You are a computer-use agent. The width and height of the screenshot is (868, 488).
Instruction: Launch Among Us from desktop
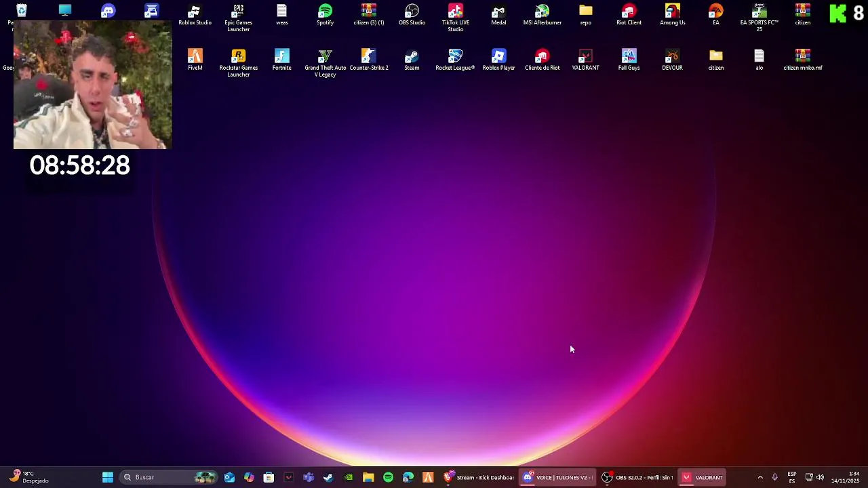[x=672, y=15]
